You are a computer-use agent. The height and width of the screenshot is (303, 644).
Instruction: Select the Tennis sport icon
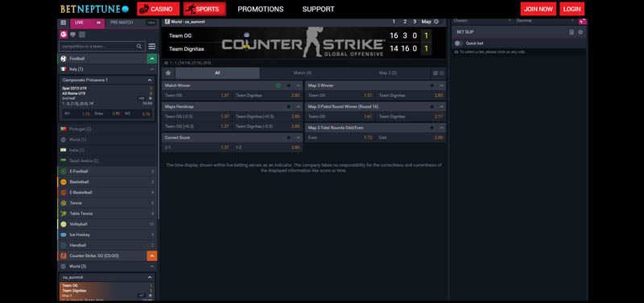coord(64,203)
